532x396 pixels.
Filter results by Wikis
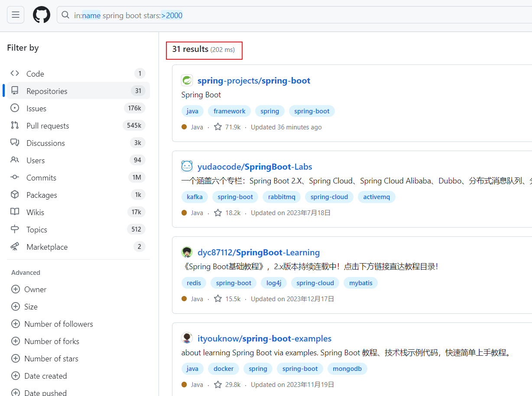tap(78, 212)
